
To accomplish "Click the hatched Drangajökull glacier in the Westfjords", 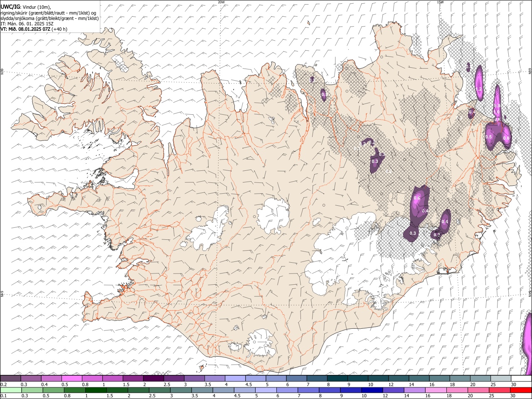I will tap(120, 62).
